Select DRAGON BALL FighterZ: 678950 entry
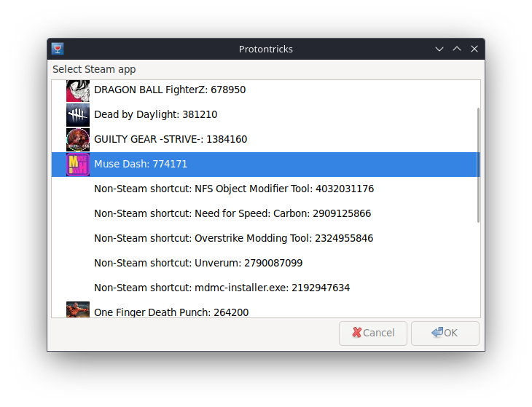 click(266, 90)
